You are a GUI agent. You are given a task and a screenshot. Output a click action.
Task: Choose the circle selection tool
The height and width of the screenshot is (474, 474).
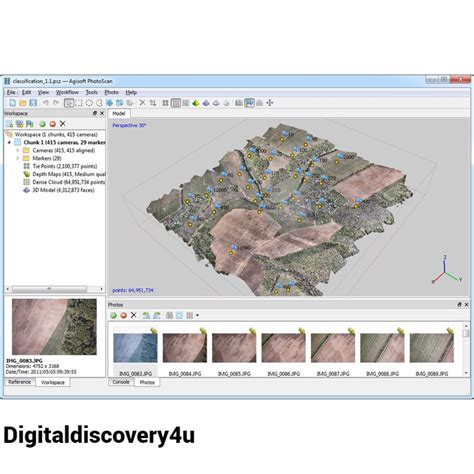click(x=89, y=103)
